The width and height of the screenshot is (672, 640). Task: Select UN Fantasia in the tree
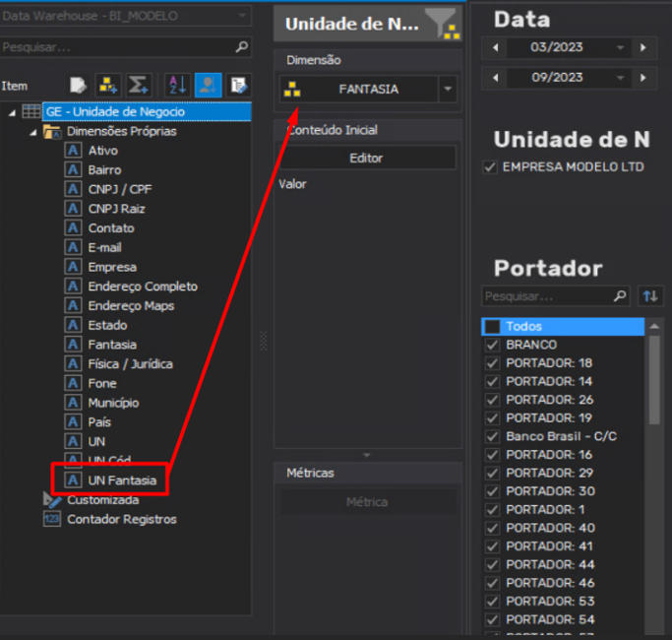coord(122,480)
